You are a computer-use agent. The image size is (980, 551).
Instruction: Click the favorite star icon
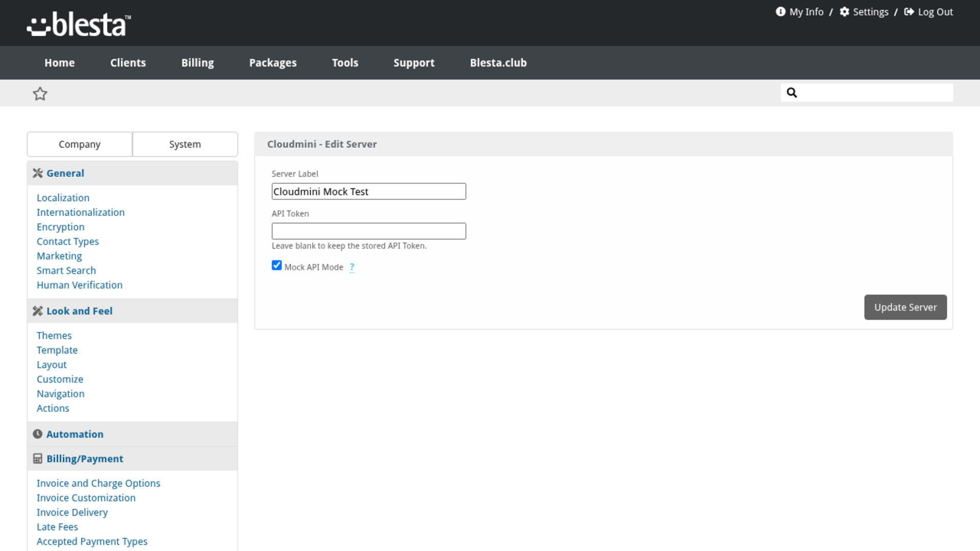click(40, 93)
